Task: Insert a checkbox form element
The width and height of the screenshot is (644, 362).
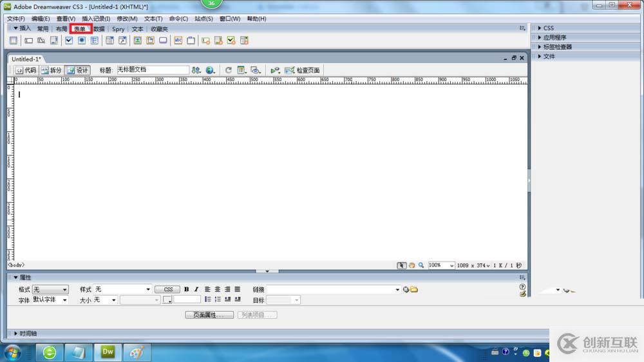Action: [x=69, y=41]
